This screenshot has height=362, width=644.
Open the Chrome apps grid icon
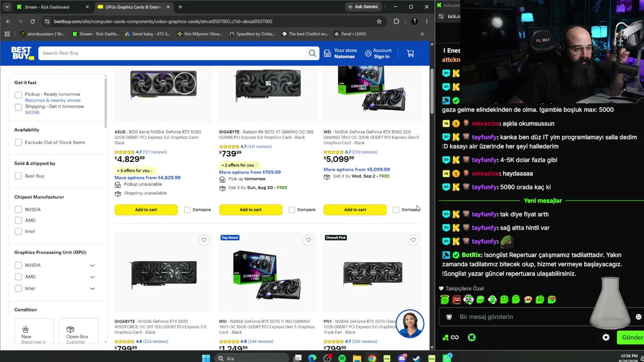click(7, 34)
